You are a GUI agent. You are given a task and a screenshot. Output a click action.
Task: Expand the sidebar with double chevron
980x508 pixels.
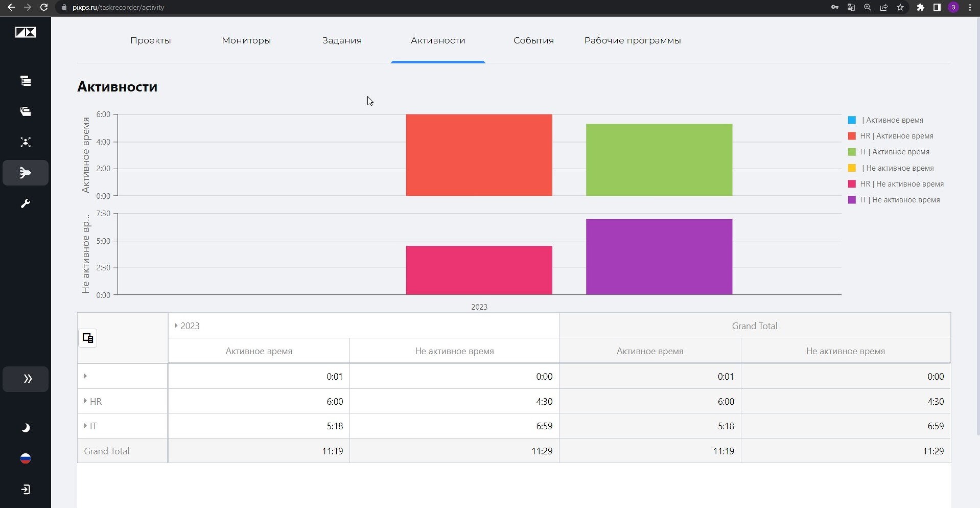tap(26, 379)
